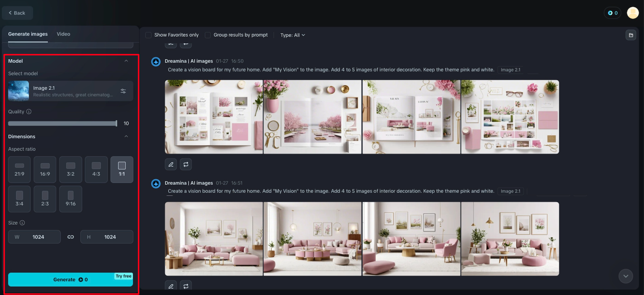644x295 pixels.
Task: Select the 9:16 aspect ratio
Action: point(71,199)
